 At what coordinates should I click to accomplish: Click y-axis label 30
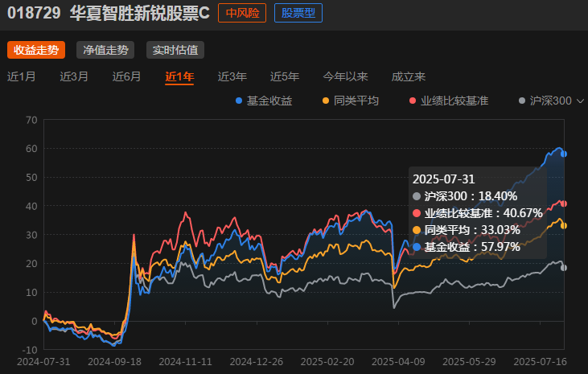[x=31, y=235]
